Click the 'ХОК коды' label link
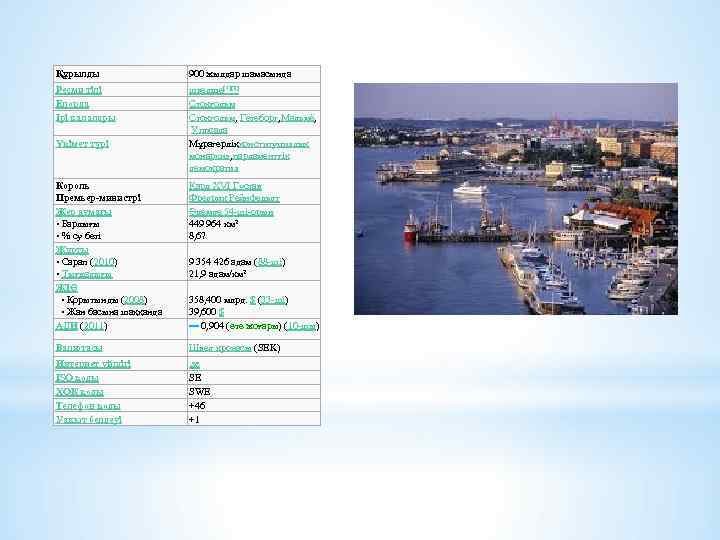Image resolution: width=720 pixels, height=540 pixels. point(79,392)
